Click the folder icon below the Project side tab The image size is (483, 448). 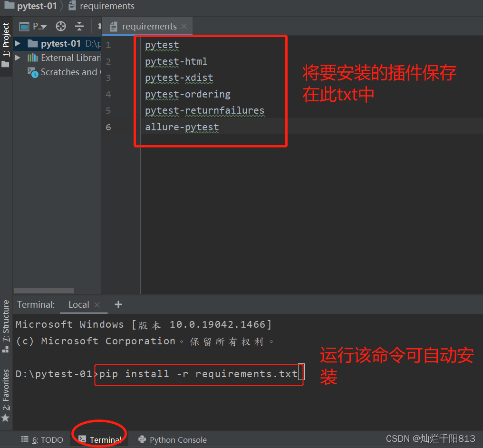coord(6,64)
